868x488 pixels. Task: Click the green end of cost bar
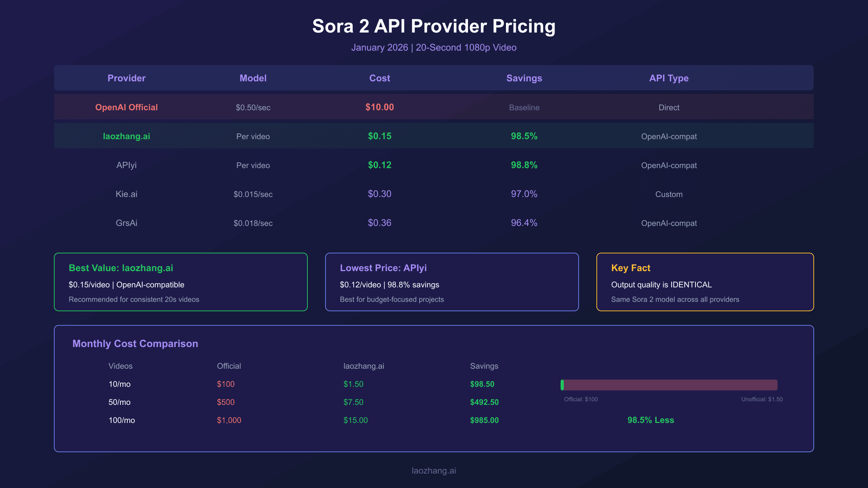click(x=562, y=385)
